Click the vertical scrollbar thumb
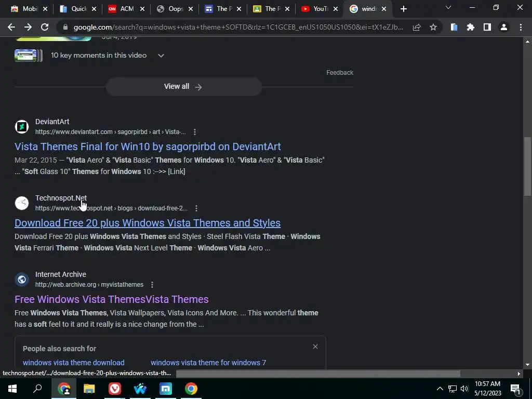 click(x=527, y=166)
